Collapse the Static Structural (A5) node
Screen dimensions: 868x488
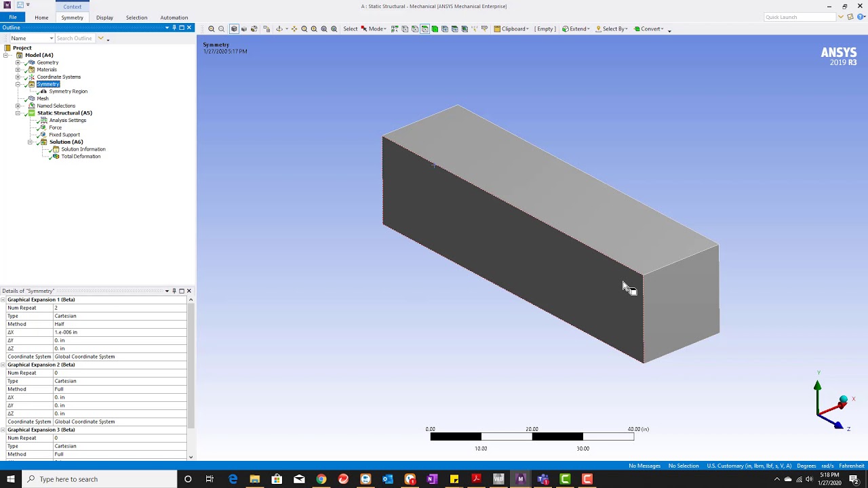(18, 113)
